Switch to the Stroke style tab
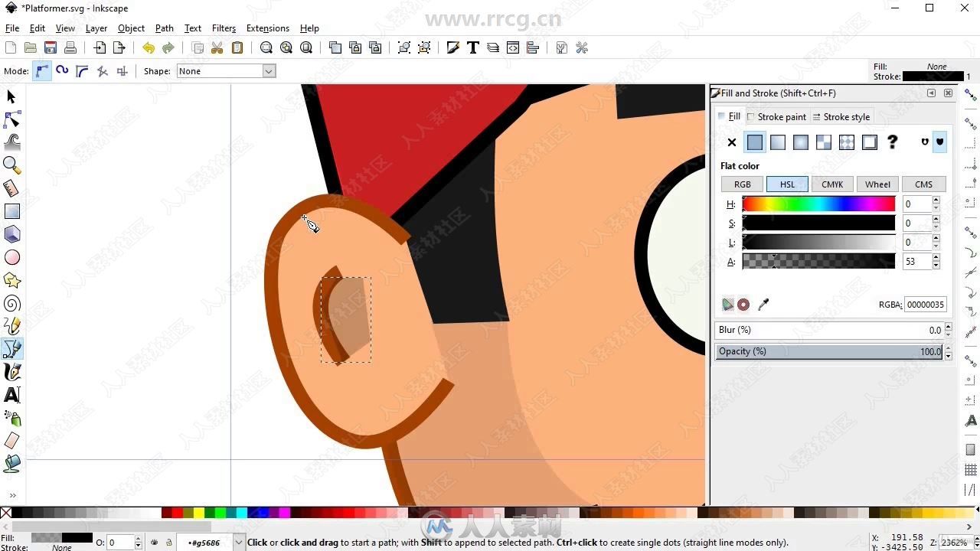This screenshot has width=980, height=551. click(x=841, y=117)
